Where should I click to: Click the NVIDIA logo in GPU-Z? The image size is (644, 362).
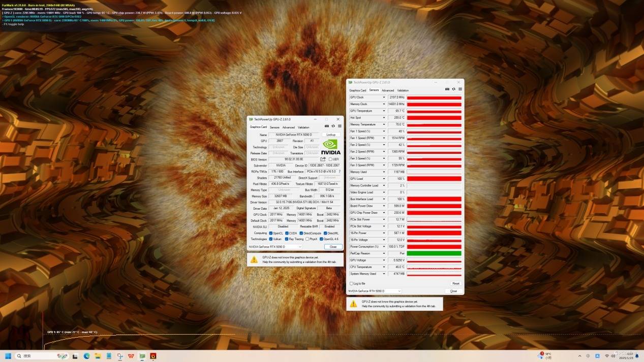331,147
